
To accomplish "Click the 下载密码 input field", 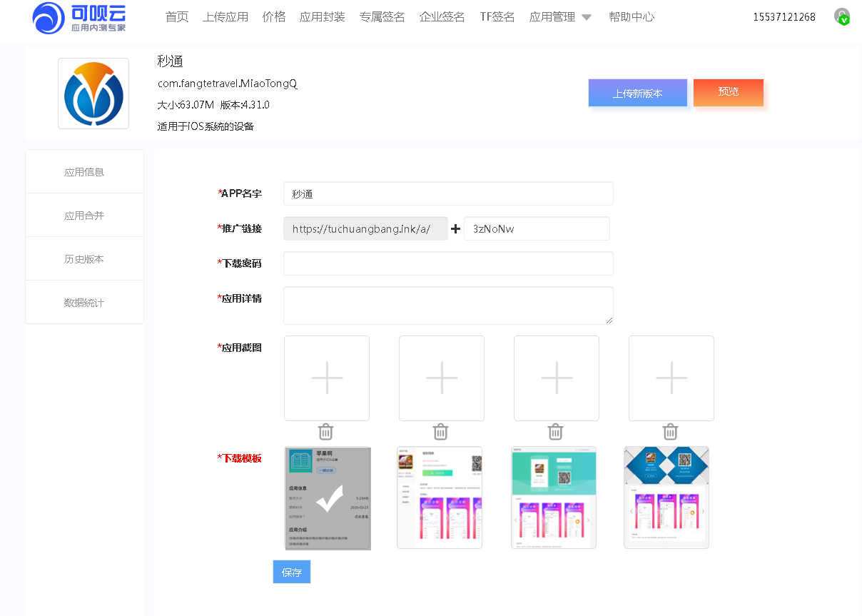I will coord(448,263).
